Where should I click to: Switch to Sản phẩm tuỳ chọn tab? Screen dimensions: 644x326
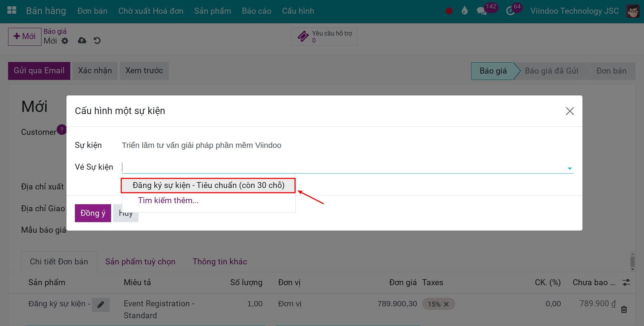click(x=140, y=262)
